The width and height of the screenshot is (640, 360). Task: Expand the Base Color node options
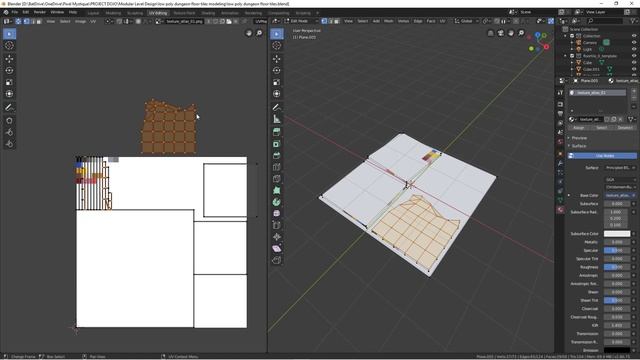tap(569, 196)
